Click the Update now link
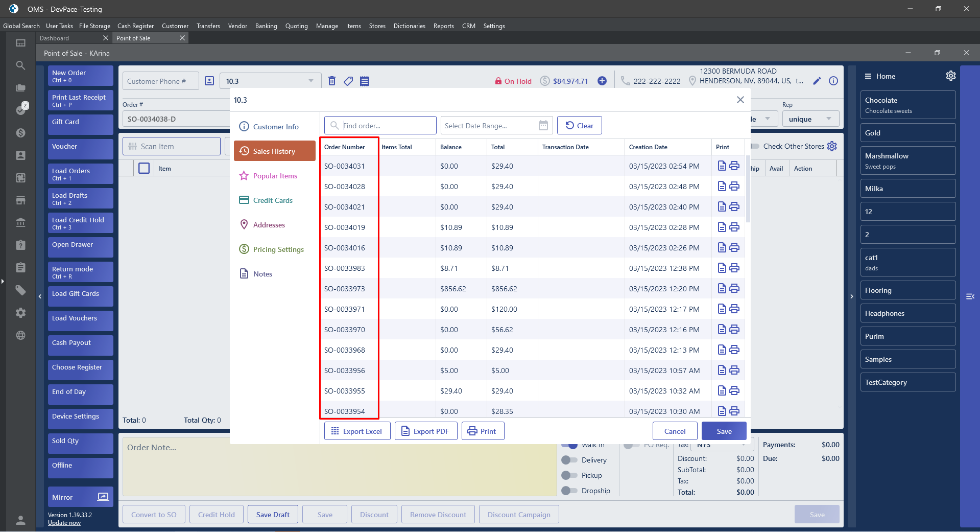980x532 pixels. tap(64, 523)
